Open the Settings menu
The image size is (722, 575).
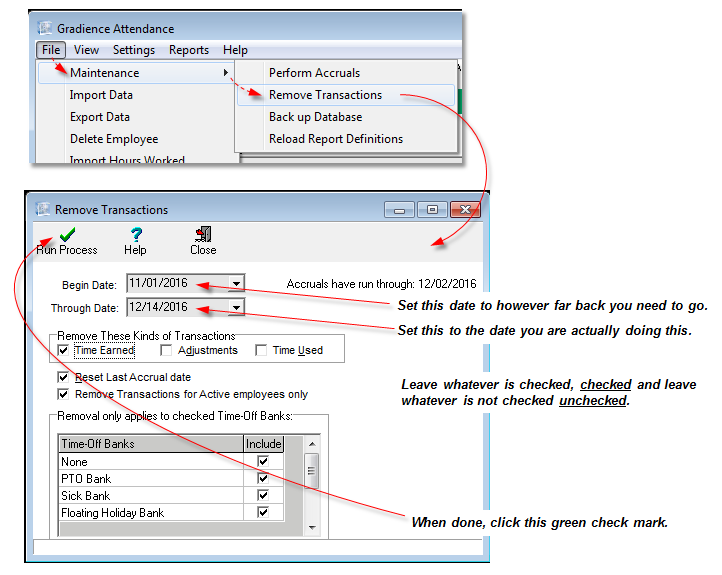(134, 50)
